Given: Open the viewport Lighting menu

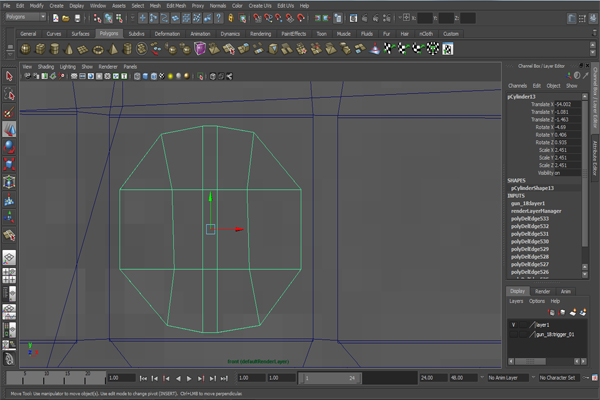Looking at the screenshot, I should [67, 67].
